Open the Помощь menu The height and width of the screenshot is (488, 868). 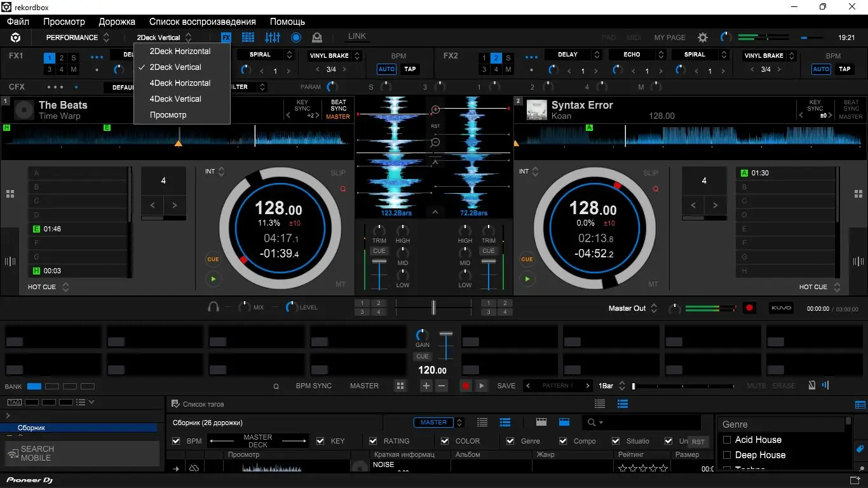(x=287, y=21)
